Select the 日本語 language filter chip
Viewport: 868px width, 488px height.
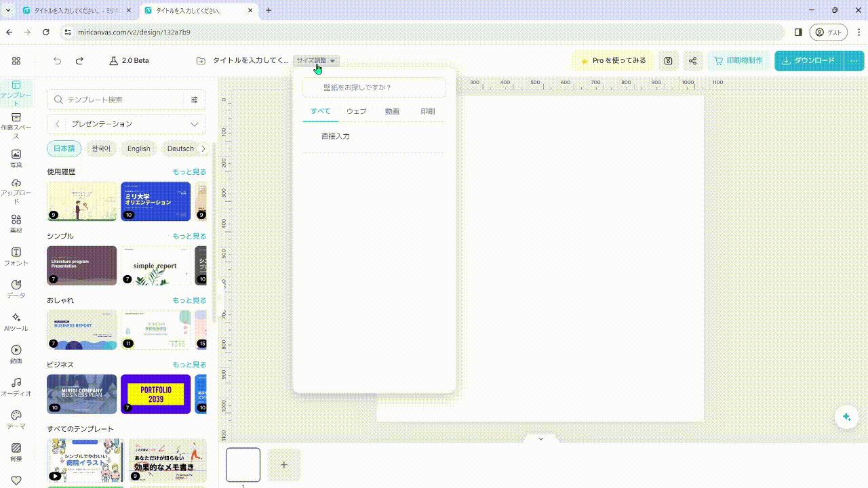(x=64, y=148)
